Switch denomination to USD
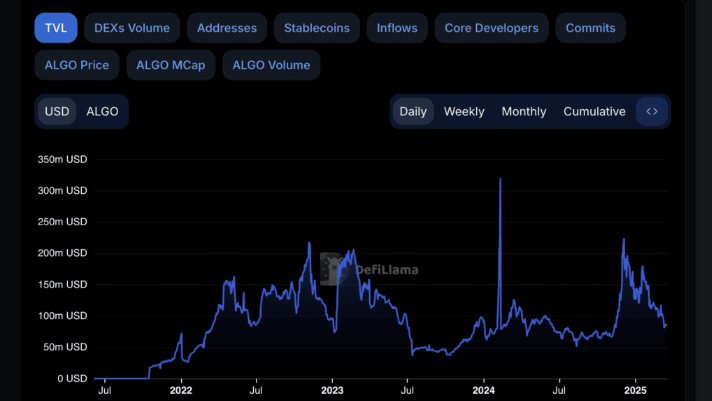 (x=57, y=111)
